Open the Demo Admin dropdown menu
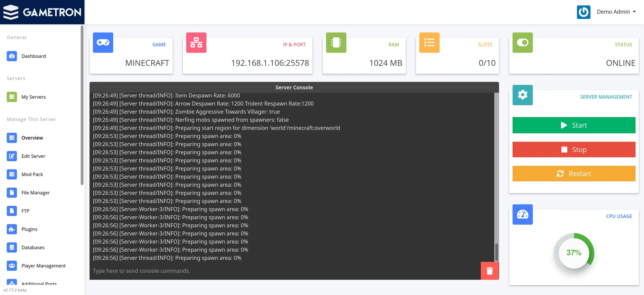This screenshot has height=295, width=644. [616, 12]
